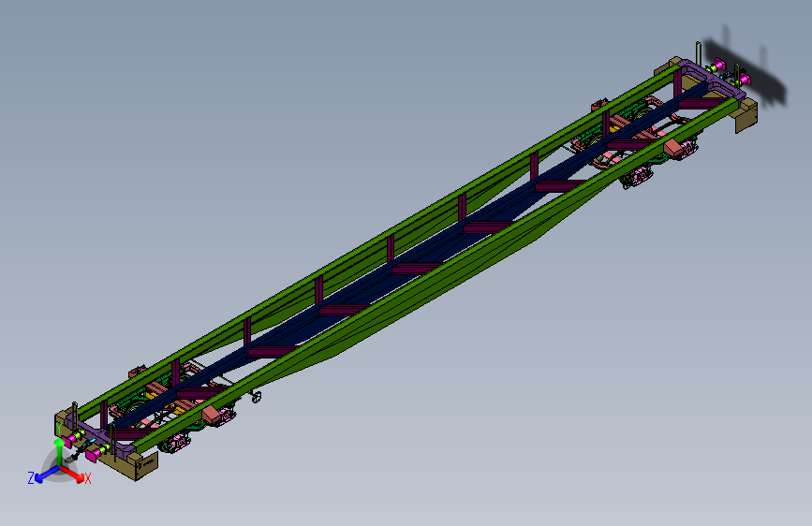This screenshot has height=526, width=812.
Task: Select the purple end beam at the near end
Action: point(98,436)
